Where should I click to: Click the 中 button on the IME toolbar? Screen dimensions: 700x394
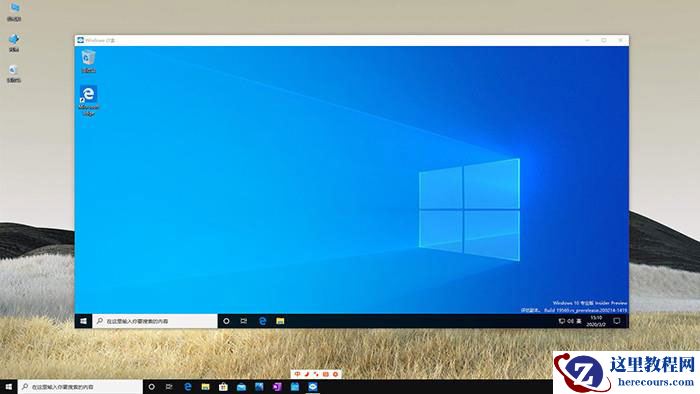pyautogui.click(x=297, y=374)
